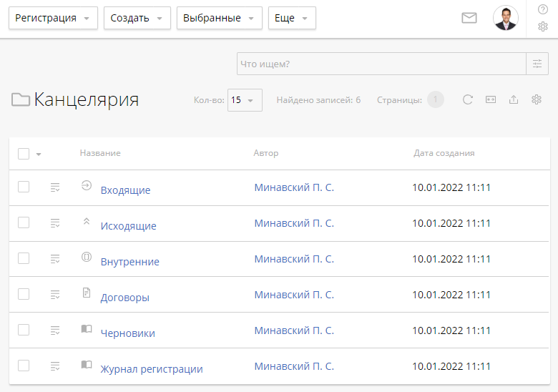Image resolution: width=558 pixels, height=392 pixels.
Task: Focus the Что ищем? search field
Action: [x=381, y=64]
